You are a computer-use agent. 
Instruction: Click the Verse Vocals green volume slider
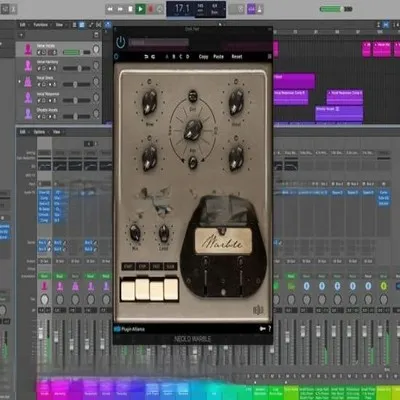(76, 52)
